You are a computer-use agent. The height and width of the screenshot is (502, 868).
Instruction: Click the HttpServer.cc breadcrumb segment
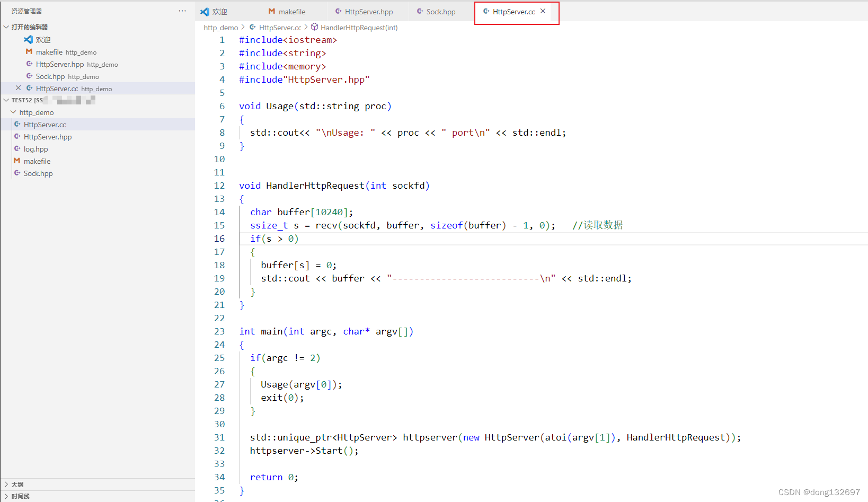280,28
